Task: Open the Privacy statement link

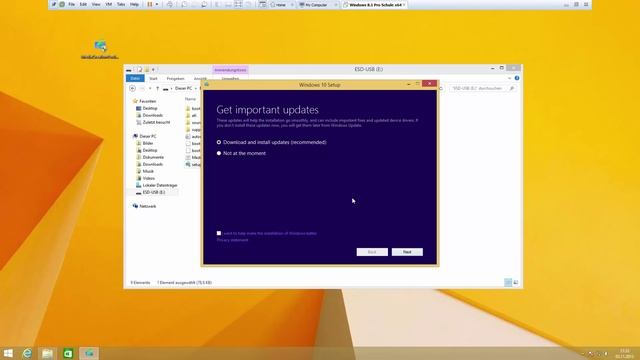Action: pos(232,240)
